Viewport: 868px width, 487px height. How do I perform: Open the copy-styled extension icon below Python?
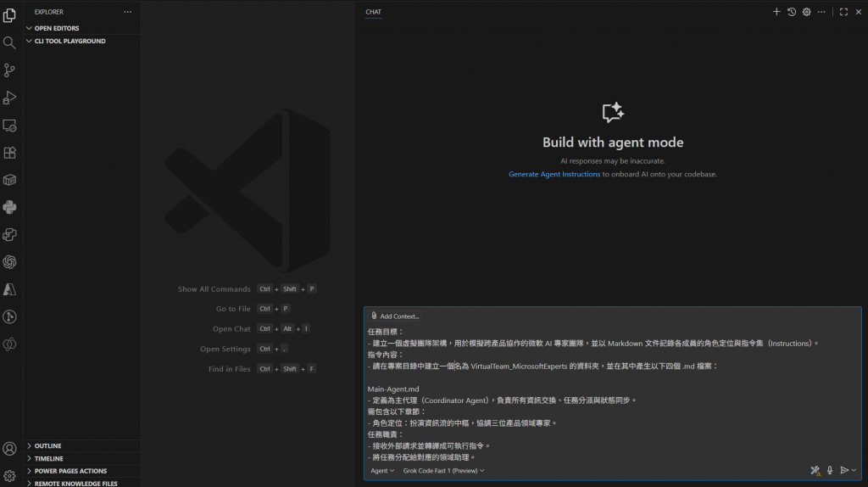[9, 235]
